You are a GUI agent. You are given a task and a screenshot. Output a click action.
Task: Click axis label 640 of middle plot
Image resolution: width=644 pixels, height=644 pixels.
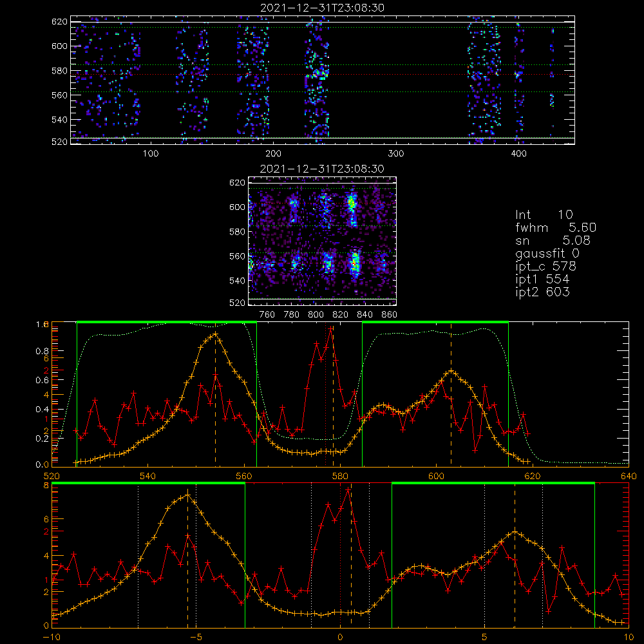coord(629,476)
